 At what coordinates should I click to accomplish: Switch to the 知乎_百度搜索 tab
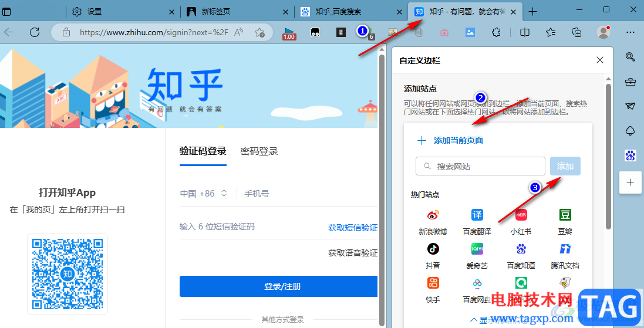coord(351,12)
